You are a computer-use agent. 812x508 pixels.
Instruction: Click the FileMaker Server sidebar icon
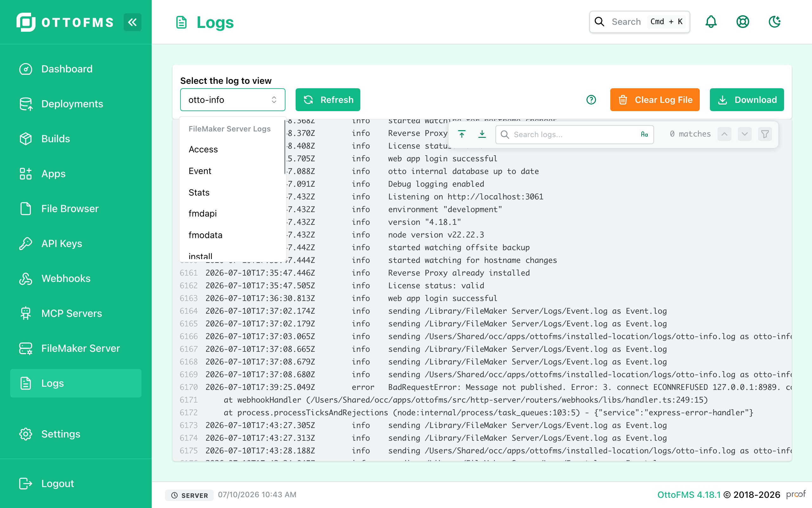click(26, 348)
